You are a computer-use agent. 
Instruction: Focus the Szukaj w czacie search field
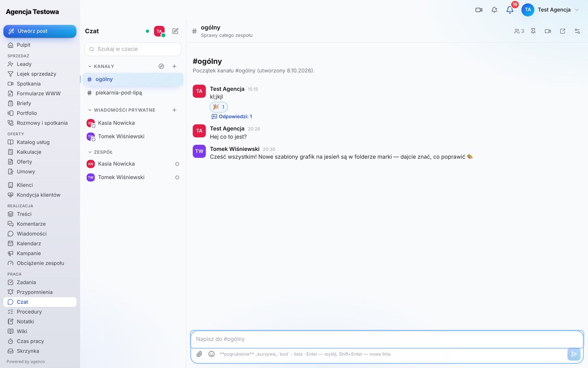[133, 49]
